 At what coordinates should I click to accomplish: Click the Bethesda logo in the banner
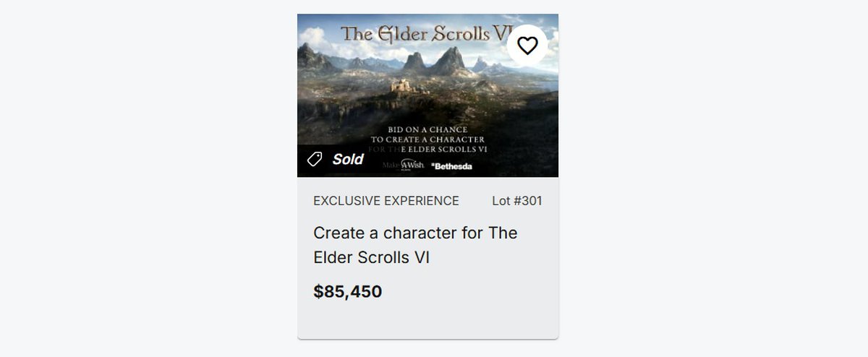[452, 166]
